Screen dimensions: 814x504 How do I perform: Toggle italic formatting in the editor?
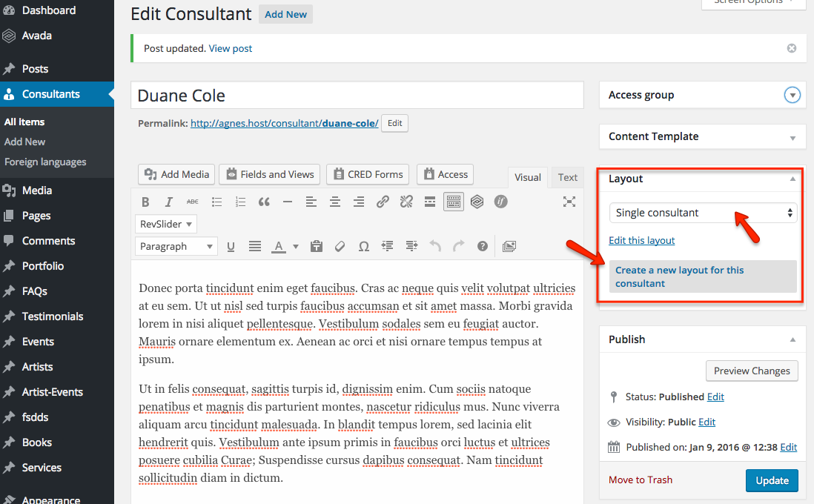pos(169,202)
